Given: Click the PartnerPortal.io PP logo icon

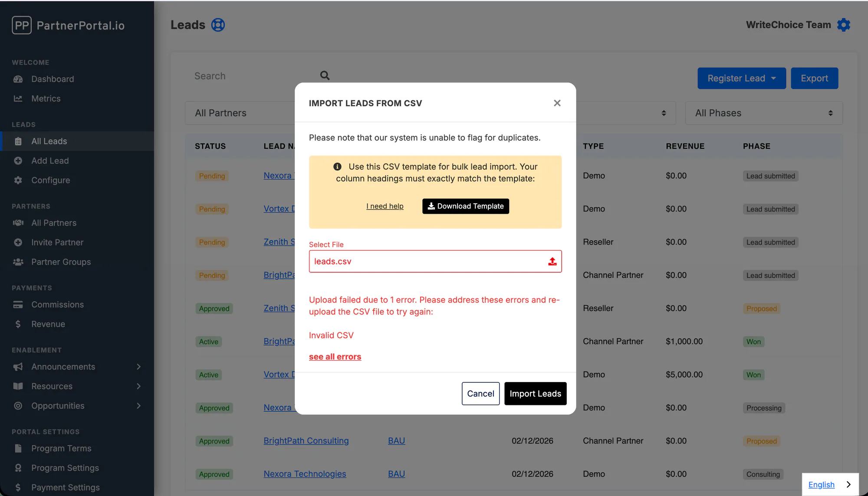Looking at the screenshot, I should 21,25.
